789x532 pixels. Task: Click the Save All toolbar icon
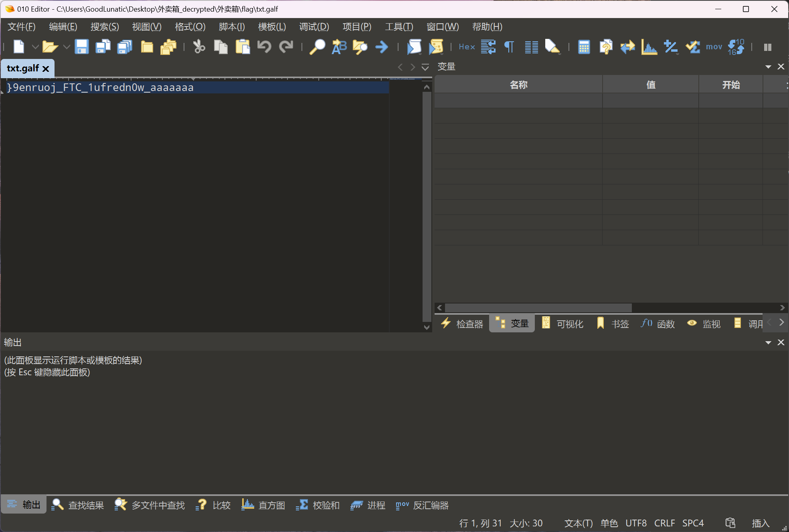click(x=125, y=47)
